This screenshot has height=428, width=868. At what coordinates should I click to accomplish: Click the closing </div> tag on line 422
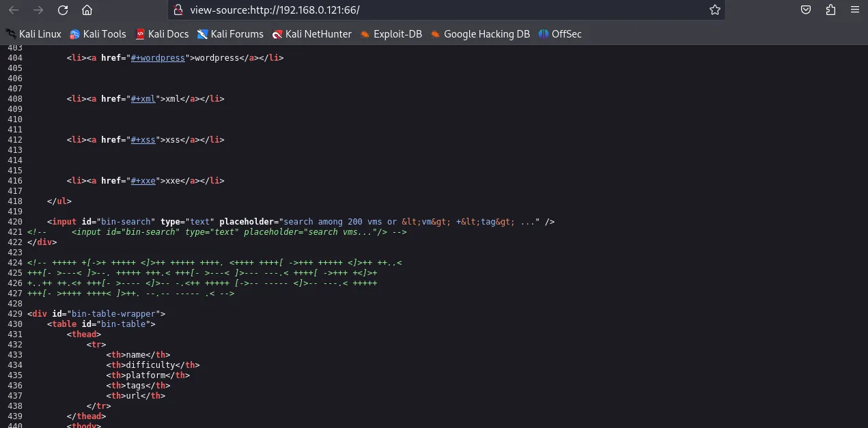point(42,242)
